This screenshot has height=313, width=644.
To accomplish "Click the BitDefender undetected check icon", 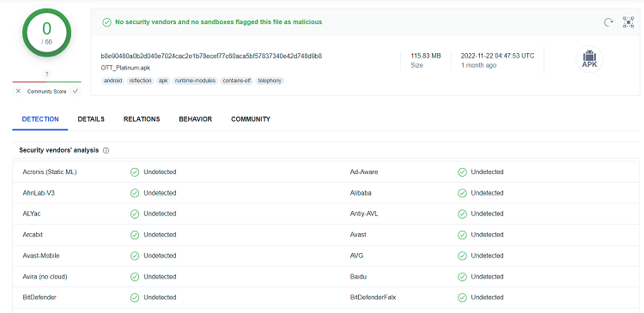I will (135, 298).
